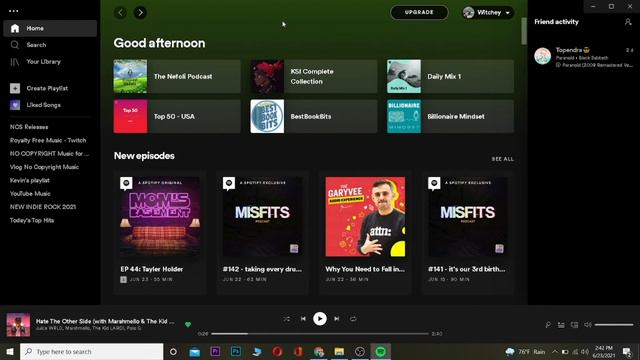Open BestBookBits tile

coord(313,116)
